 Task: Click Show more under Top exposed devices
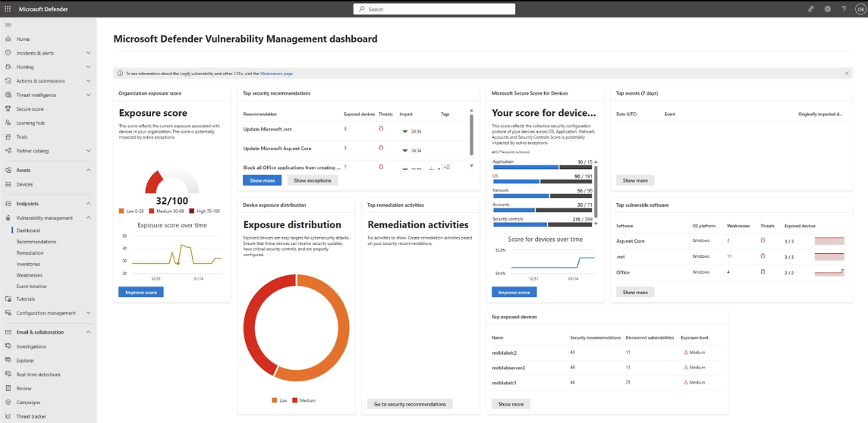tap(511, 404)
